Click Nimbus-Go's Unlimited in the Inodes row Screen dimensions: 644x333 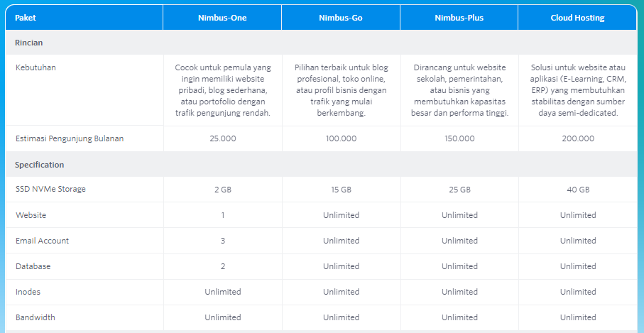[342, 292]
